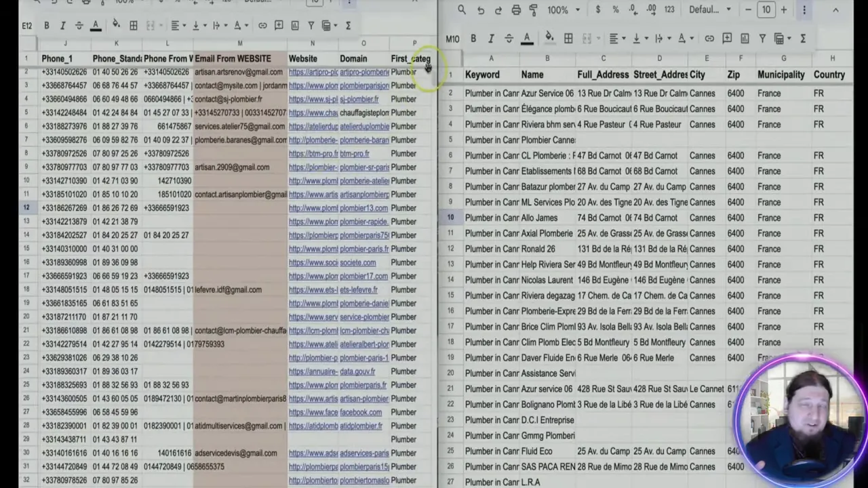Image resolution: width=868 pixels, height=488 pixels.
Task: Insert chart in the right sheet
Action: point(745,39)
